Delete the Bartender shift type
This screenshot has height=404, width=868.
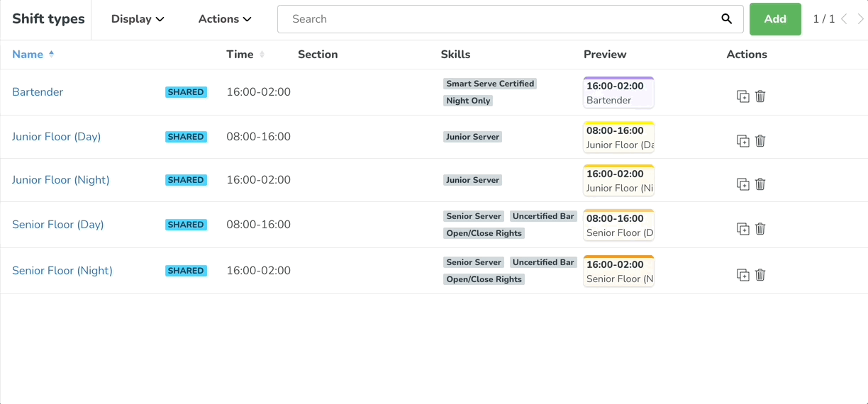pos(760,96)
